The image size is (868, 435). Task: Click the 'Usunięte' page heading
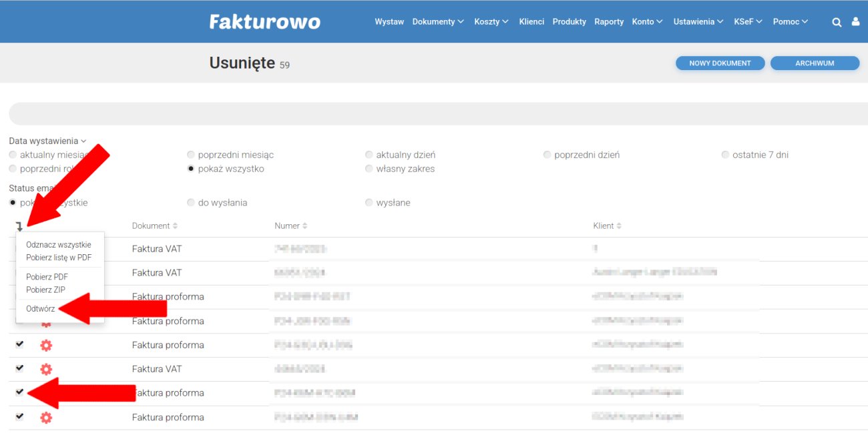coord(242,63)
